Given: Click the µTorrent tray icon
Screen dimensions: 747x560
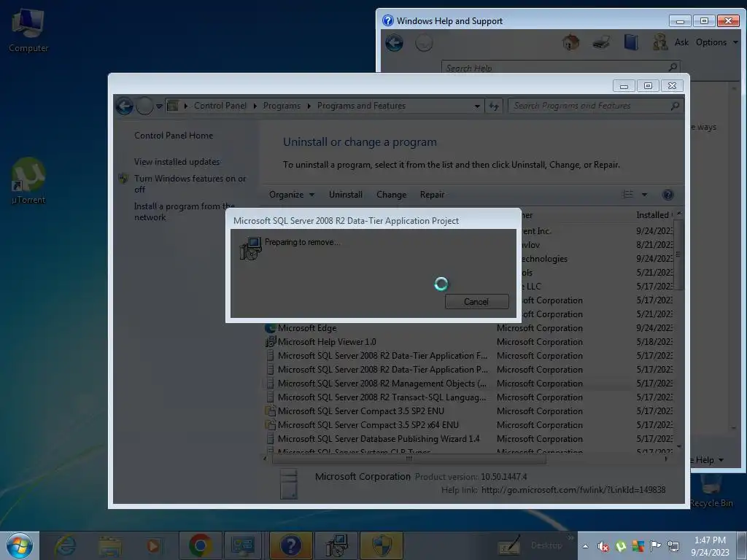Looking at the screenshot, I should pyautogui.click(x=620, y=546).
